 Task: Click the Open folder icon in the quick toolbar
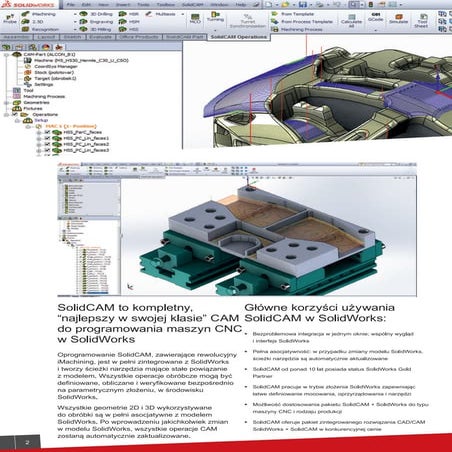click(x=285, y=5)
